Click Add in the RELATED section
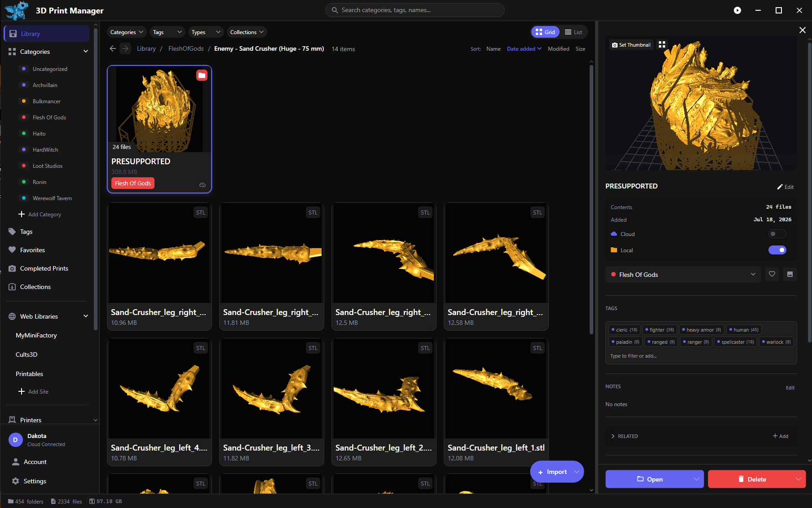The height and width of the screenshot is (508, 812). [x=781, y=436]
